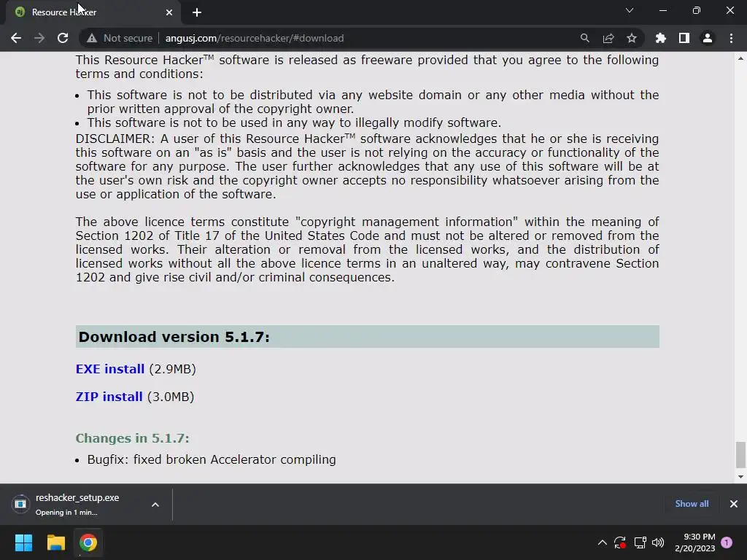This screenshot has height=560, width=747.
Task: Click the DISCLAIMER paragraph text
Action: (x=368, y=166)
